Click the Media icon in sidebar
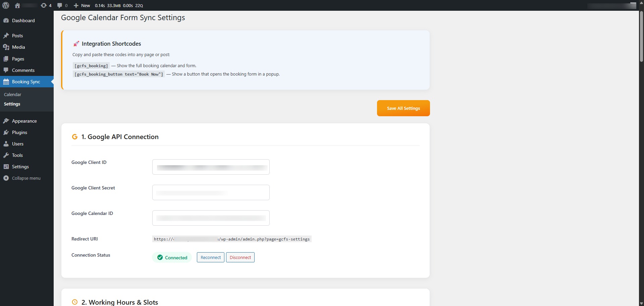The image size is (644, 306). 6,47
